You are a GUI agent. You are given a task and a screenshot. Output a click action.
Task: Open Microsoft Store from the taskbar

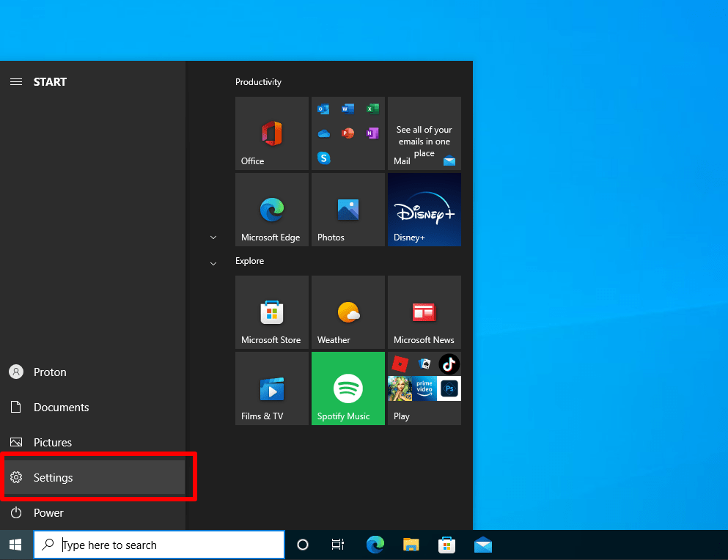pos(446,545)
